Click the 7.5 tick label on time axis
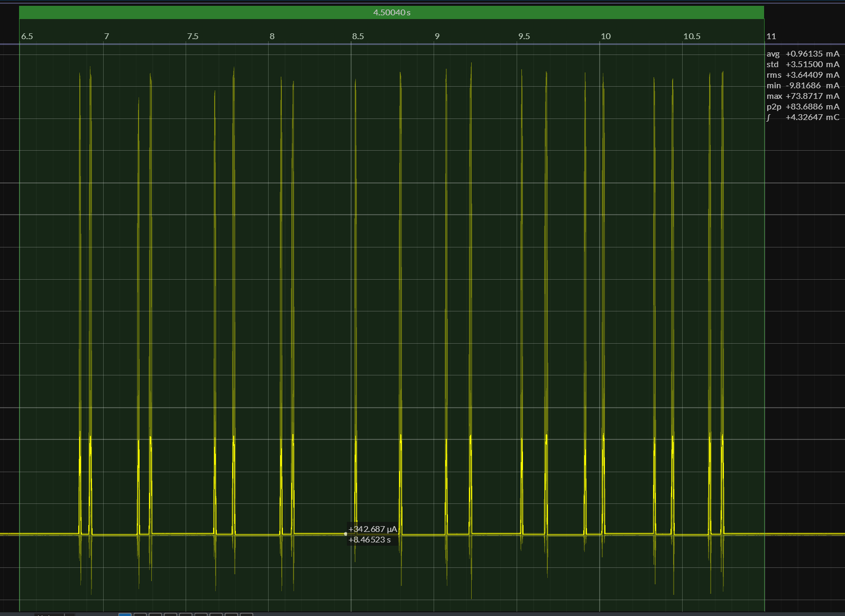 point(192,36)
